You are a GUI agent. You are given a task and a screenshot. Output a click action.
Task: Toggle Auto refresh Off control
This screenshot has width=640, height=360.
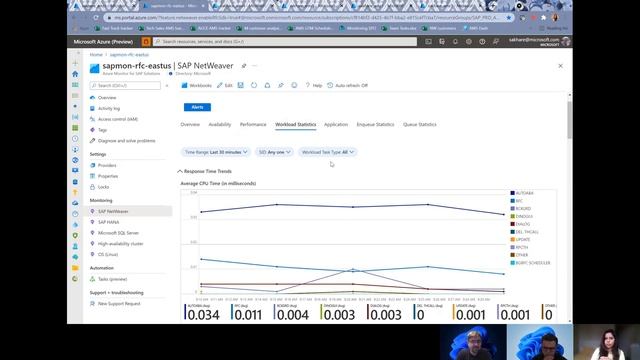tap(347, 85)
